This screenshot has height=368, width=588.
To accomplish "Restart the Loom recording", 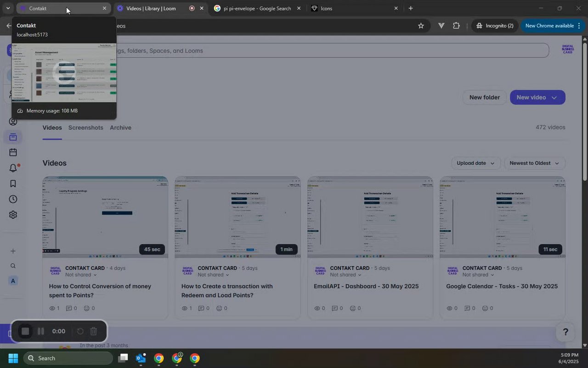I will (80, 331).
